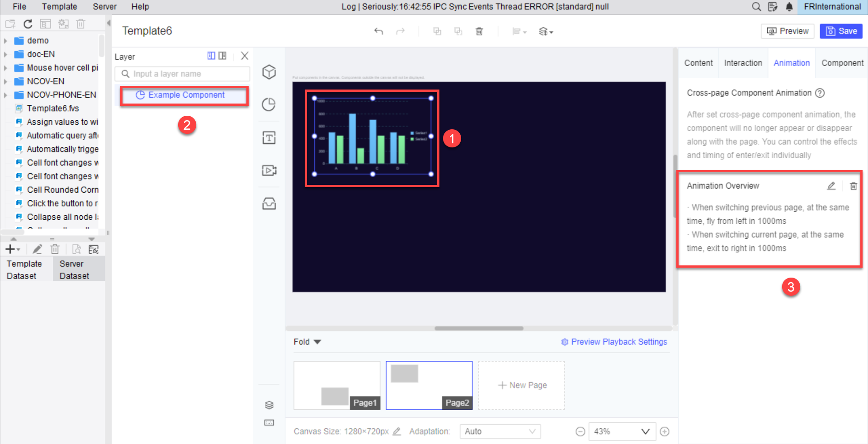Save the template
This screenshot has width=868, height=444.
pyautogui.click(x=841, y=31)
